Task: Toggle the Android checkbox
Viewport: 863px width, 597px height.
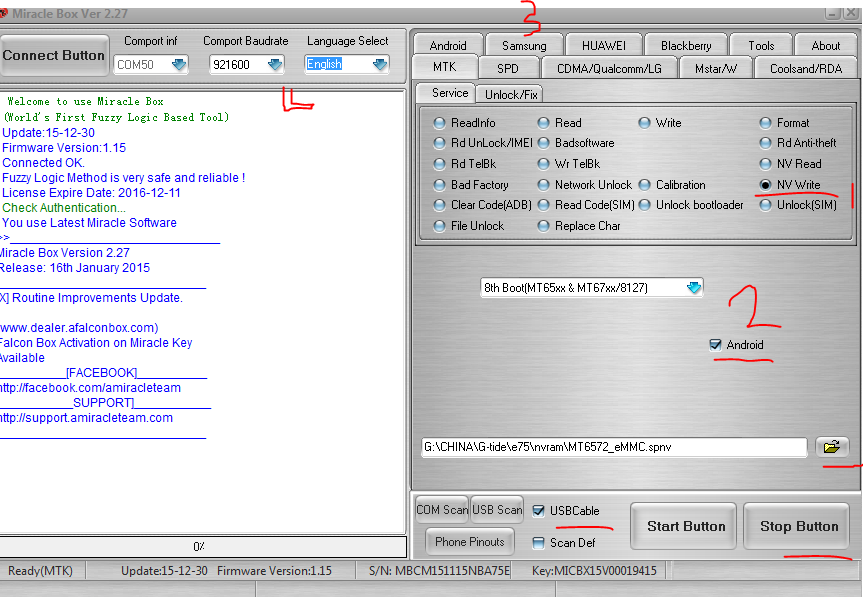Action: (x=715, y=345)
